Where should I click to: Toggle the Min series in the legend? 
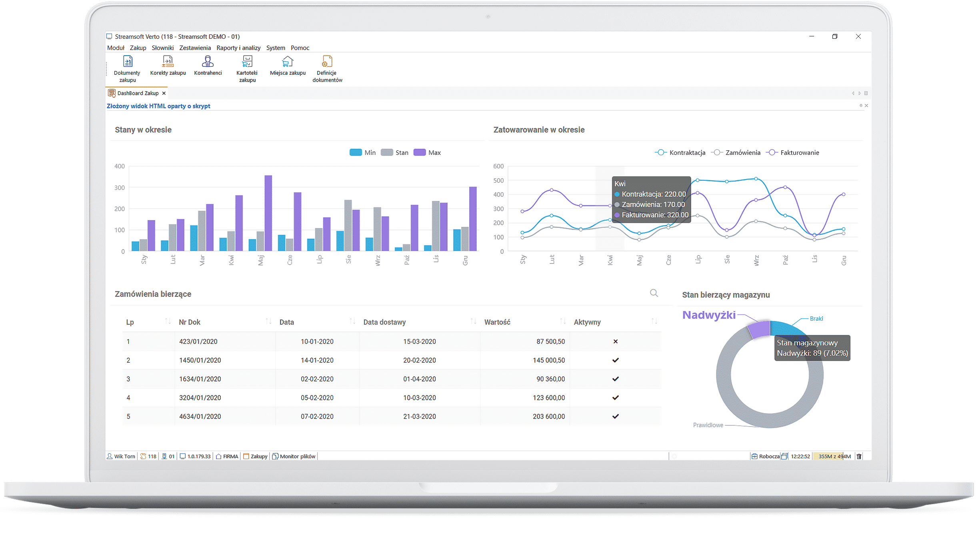(362, 152)
